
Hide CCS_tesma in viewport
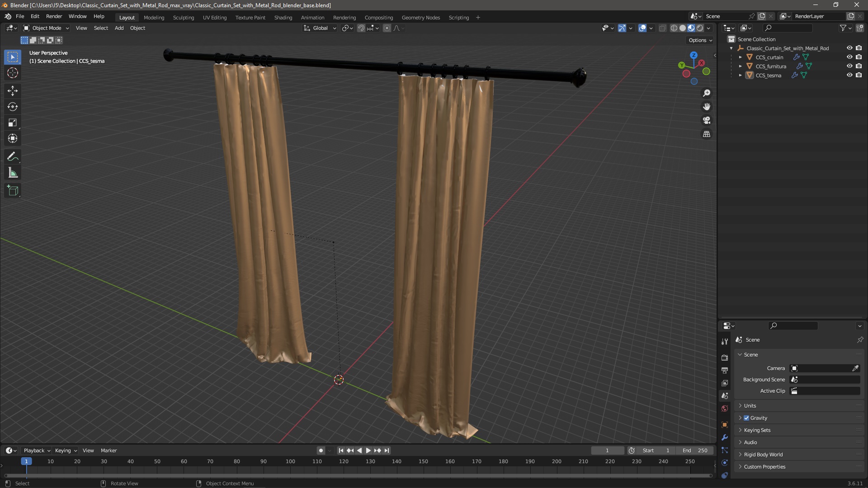tap(849, 75)
